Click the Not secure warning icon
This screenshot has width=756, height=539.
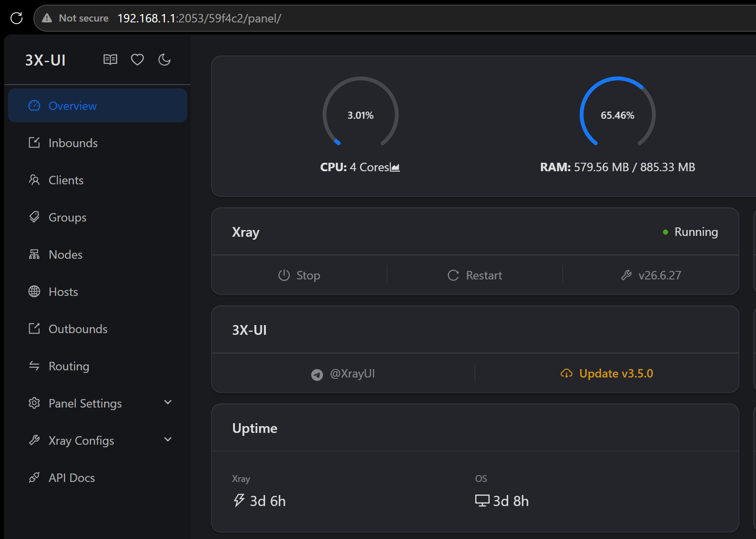[x=47, y=18]
